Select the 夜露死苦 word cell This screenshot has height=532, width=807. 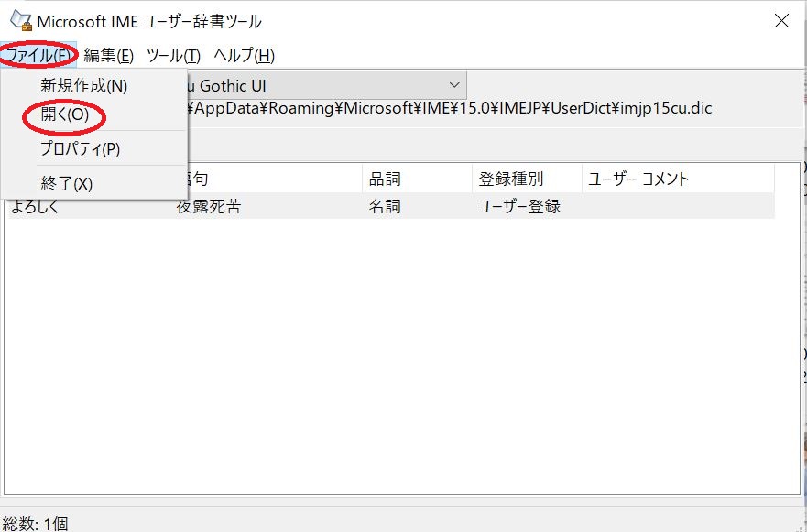(x=208, y=206)
